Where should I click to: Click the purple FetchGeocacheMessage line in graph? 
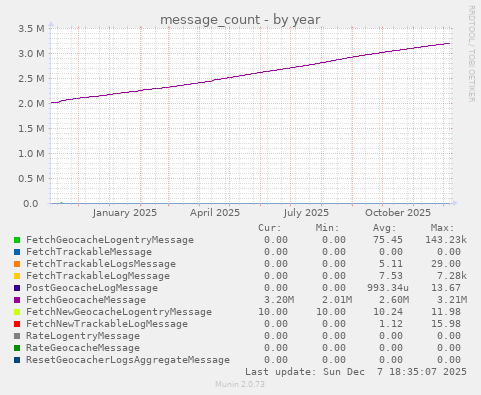click(x=250, y=74)
